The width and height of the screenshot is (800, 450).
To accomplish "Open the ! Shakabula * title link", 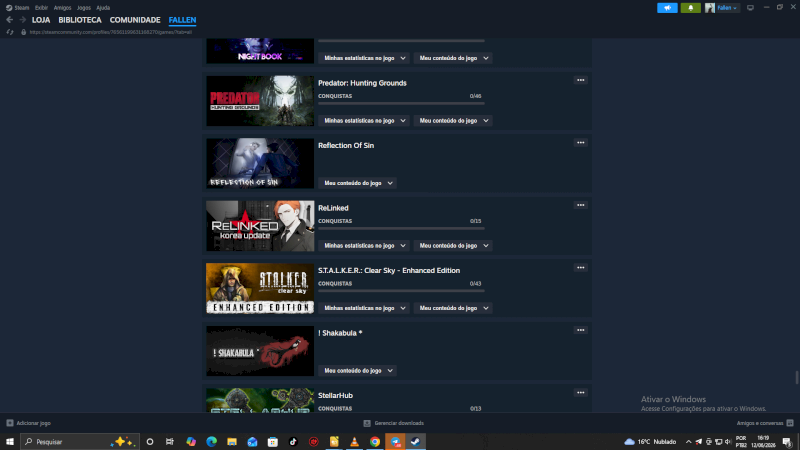I will click(340, 333).
